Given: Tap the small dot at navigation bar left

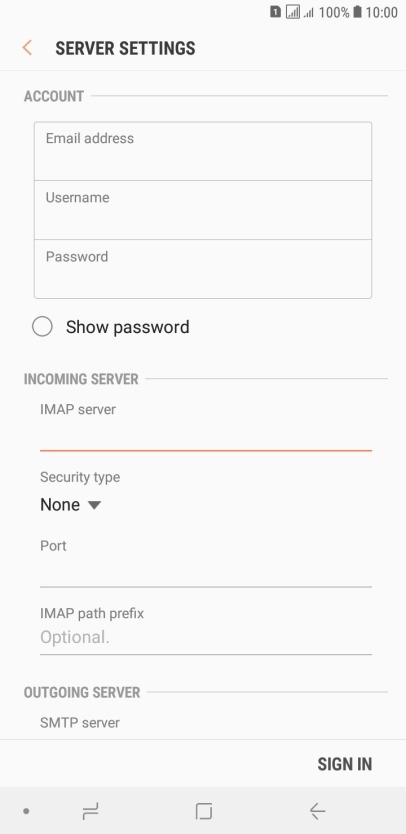Looking at the screenshot, I should click(x=26, y=811).
